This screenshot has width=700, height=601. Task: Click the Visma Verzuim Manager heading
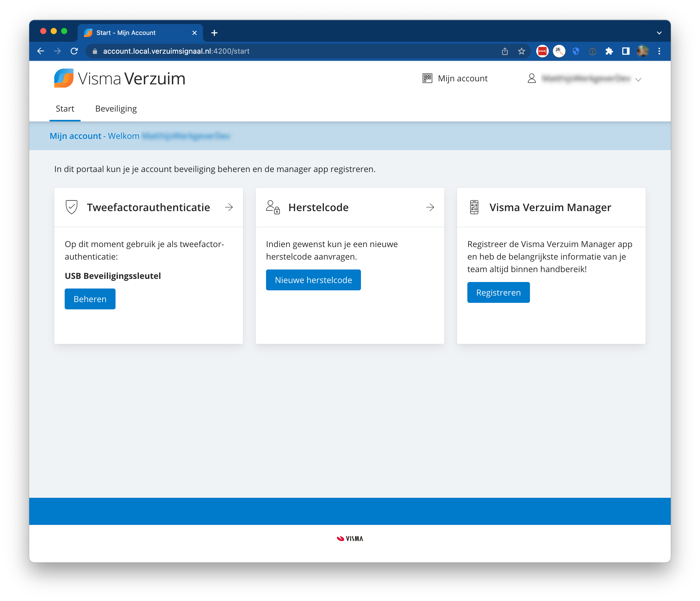550,207
